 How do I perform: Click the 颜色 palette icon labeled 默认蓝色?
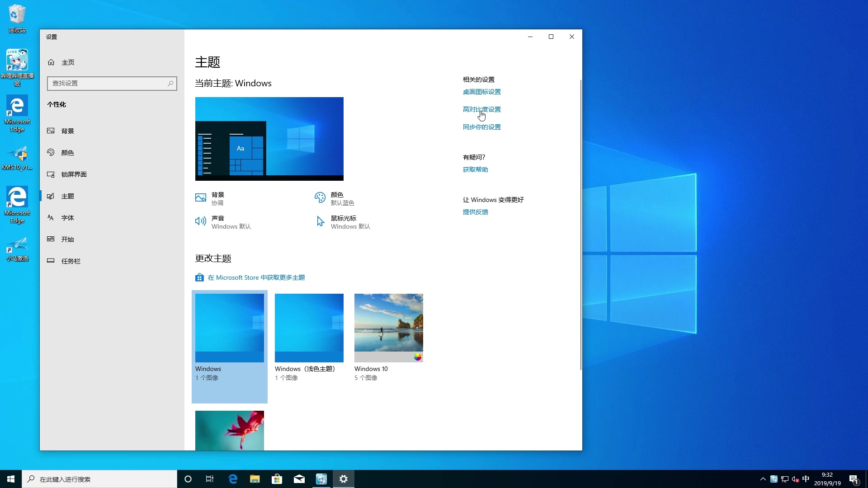point(320,197)
